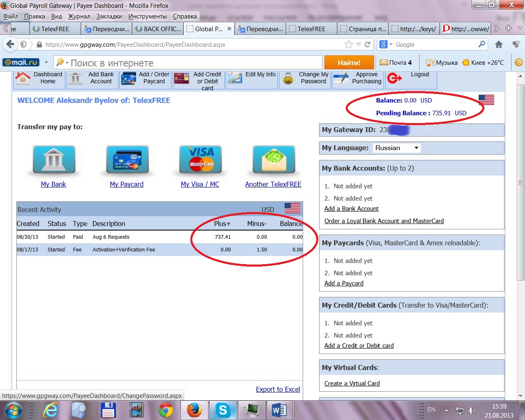Show hidden system tray icons
525x420 pixels.
pyautogui.click(x=446, y=410)
